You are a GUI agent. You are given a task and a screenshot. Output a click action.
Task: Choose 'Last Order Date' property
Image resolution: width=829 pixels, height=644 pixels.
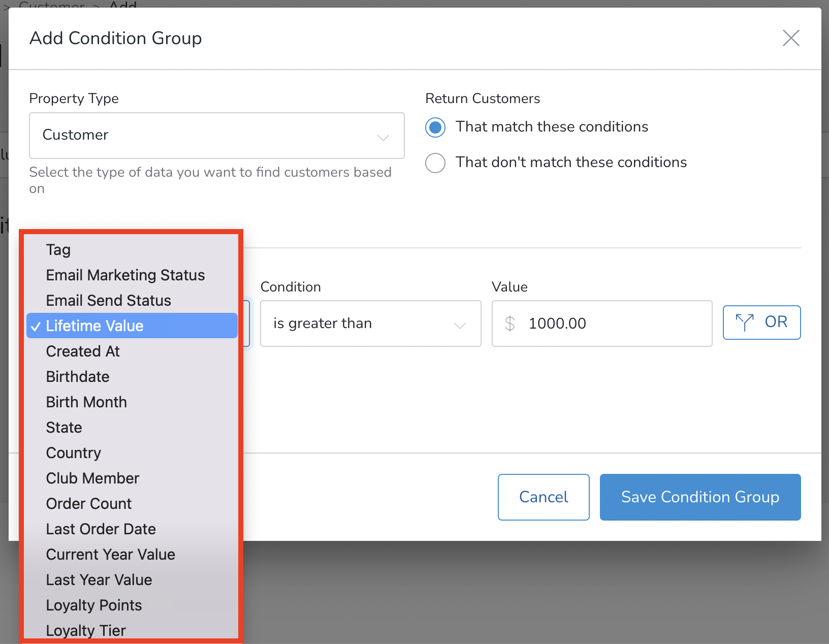[x=101, y=529]
